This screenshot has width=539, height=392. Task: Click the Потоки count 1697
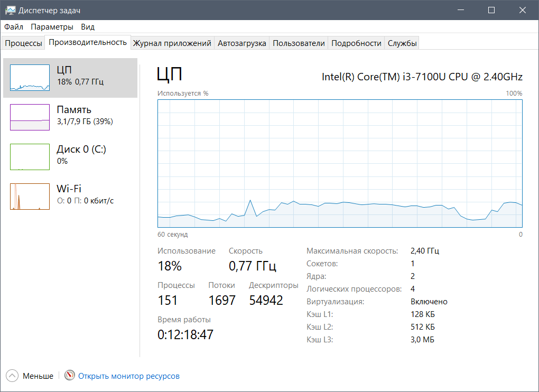222,300
